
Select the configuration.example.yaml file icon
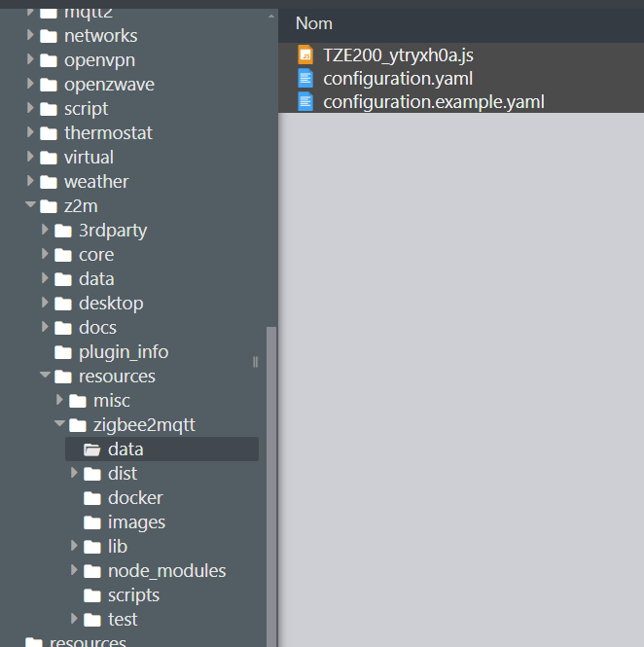(305, 102)
